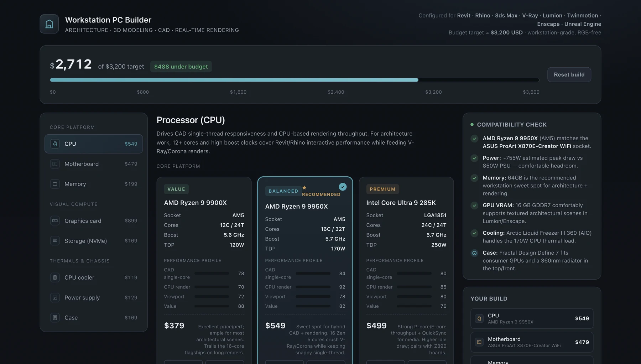Click the CPU chip icon in the sidebar

[55, 144]
